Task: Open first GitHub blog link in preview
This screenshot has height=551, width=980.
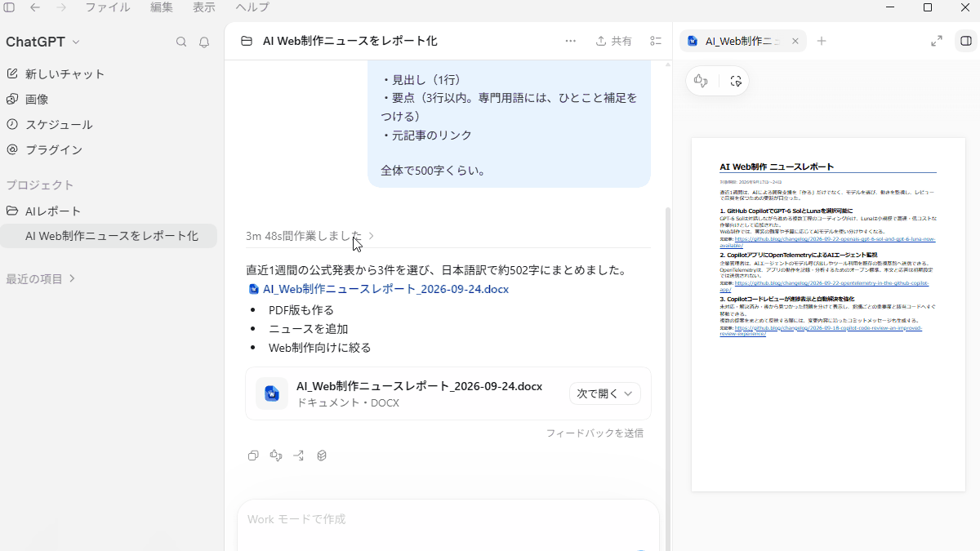Action: click(827, 241)
